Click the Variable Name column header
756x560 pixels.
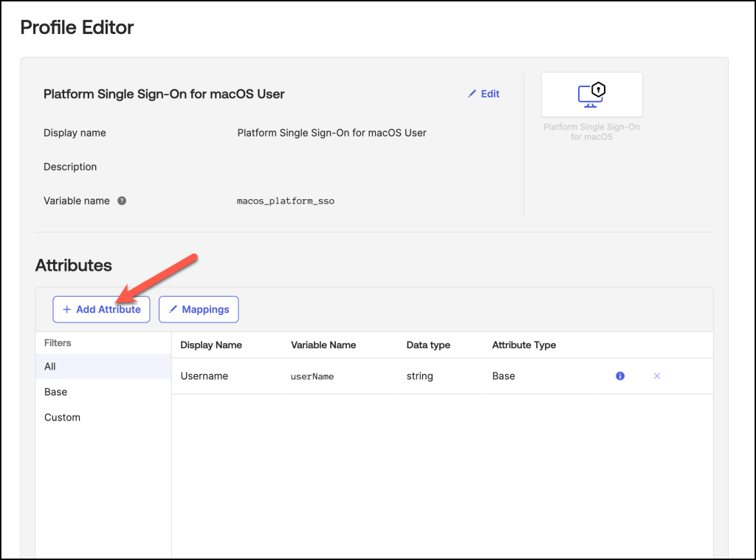coord(323,345)
